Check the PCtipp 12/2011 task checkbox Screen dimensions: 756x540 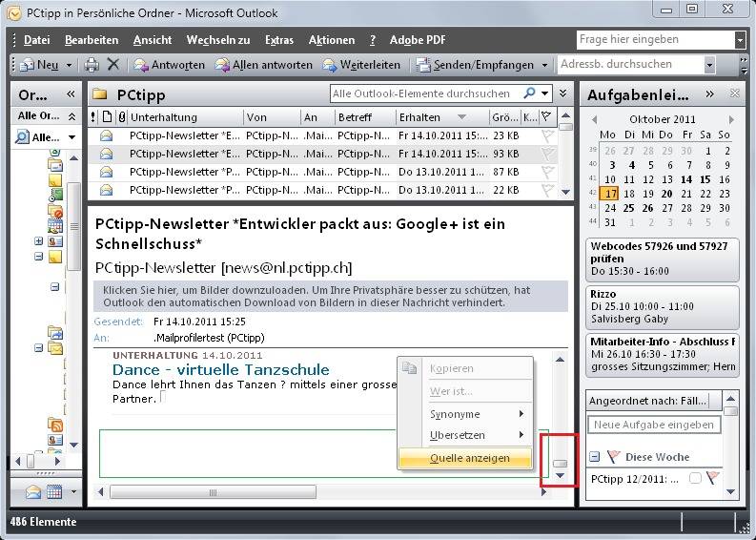(x=695, y=479)
